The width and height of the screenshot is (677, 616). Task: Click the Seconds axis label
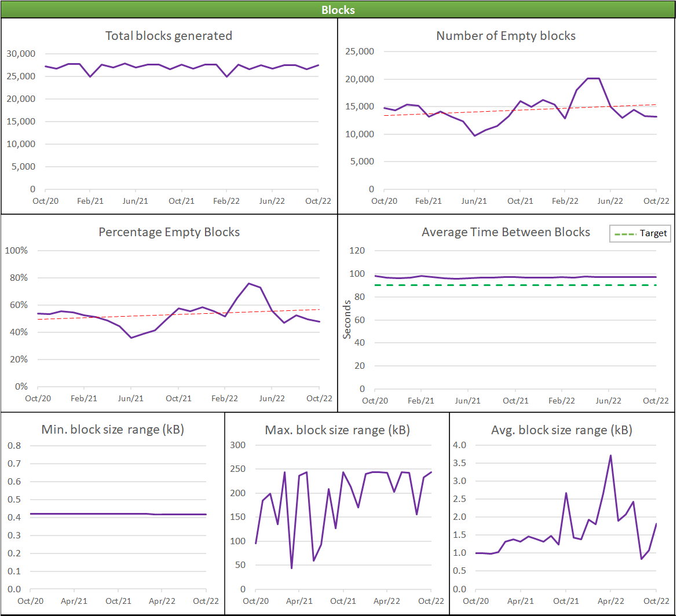coord(347,320)
